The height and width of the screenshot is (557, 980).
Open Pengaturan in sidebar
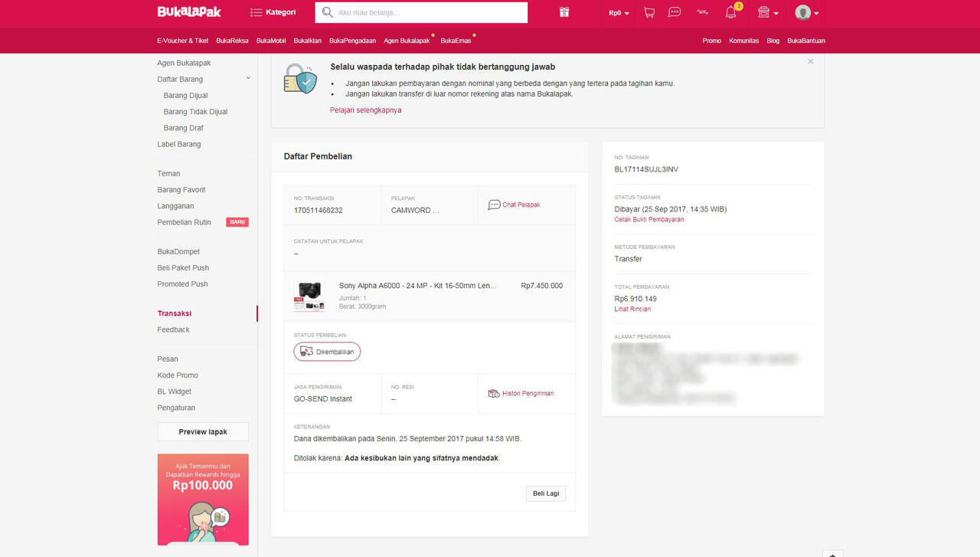176,408
